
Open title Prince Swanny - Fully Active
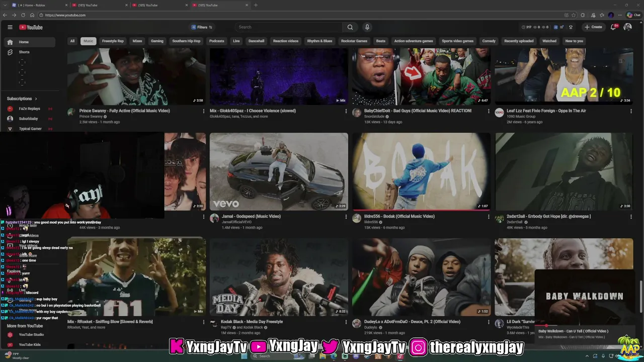pyautogui.click(x=124, y=111)
